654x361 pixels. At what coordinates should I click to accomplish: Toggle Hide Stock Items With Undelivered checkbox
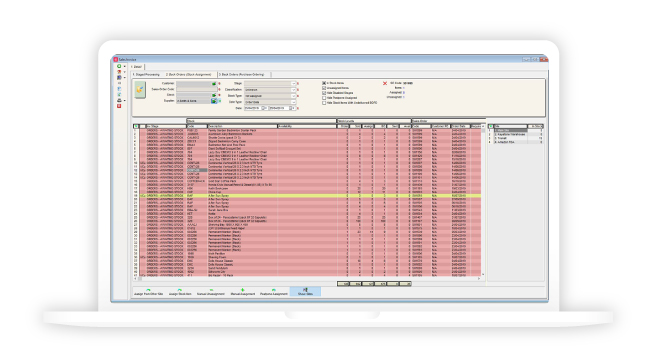[x=324, y=103]
